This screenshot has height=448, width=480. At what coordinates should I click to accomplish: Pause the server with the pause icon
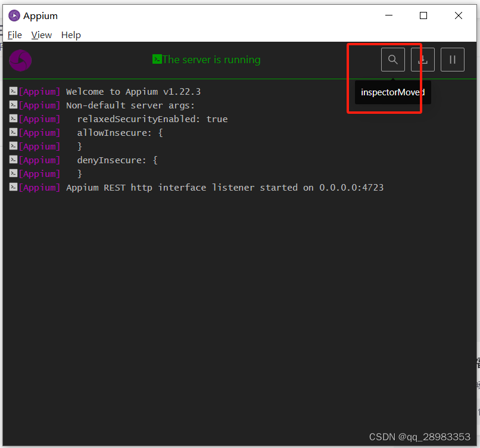(452, 59)
